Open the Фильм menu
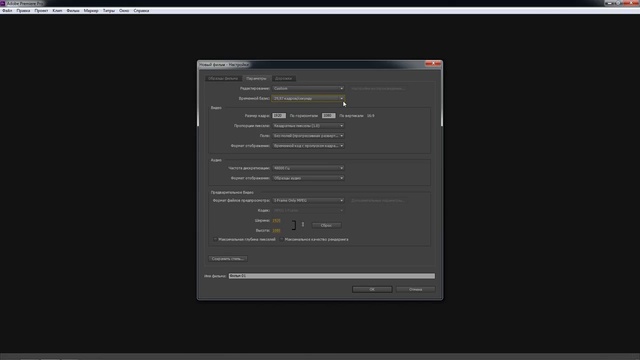 [73, 11]
